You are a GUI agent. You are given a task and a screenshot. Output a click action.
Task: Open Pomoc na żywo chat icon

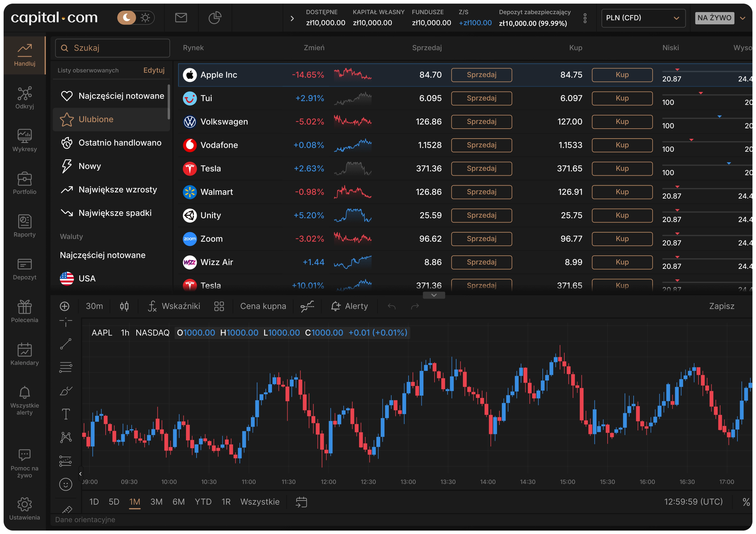25,463
